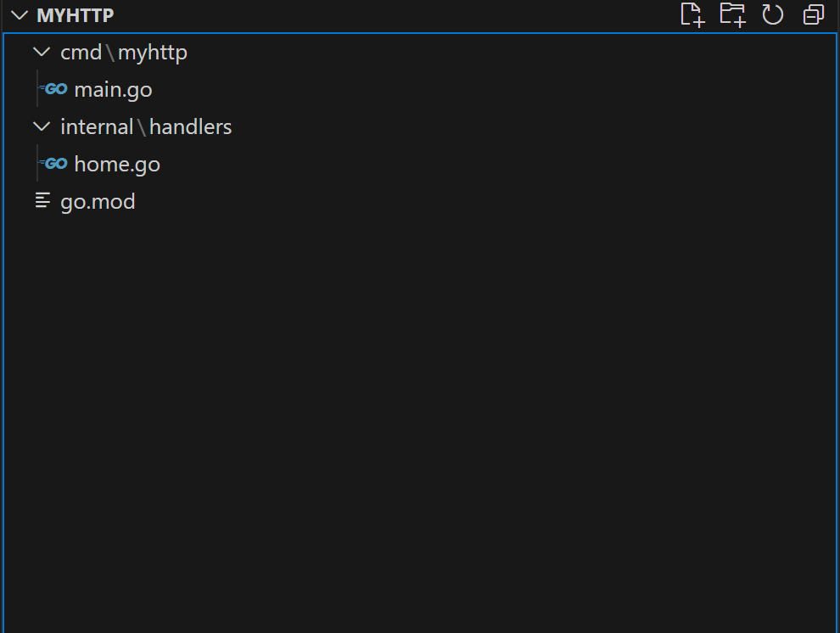
Task: Click the go.mod file icon
Action: click(42, 201)
